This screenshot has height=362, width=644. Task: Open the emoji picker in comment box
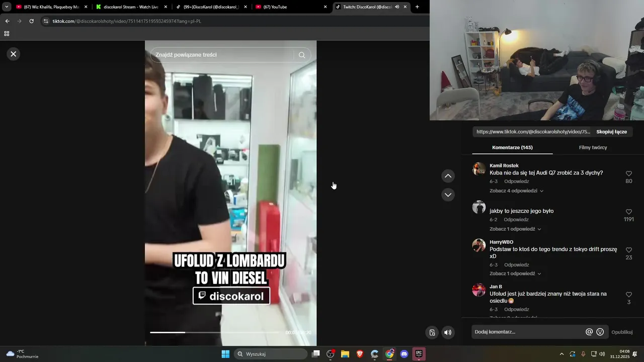(600, 332)
